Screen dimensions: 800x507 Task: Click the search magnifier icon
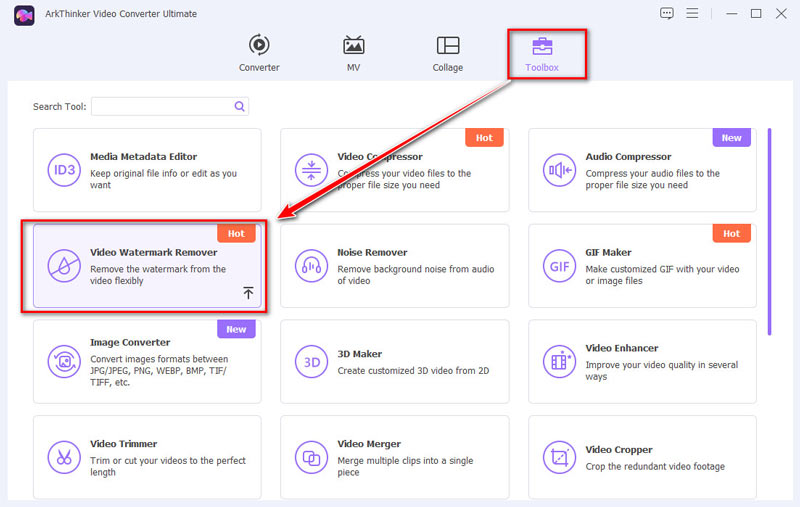pyautogui.click(x=239, y=106)
